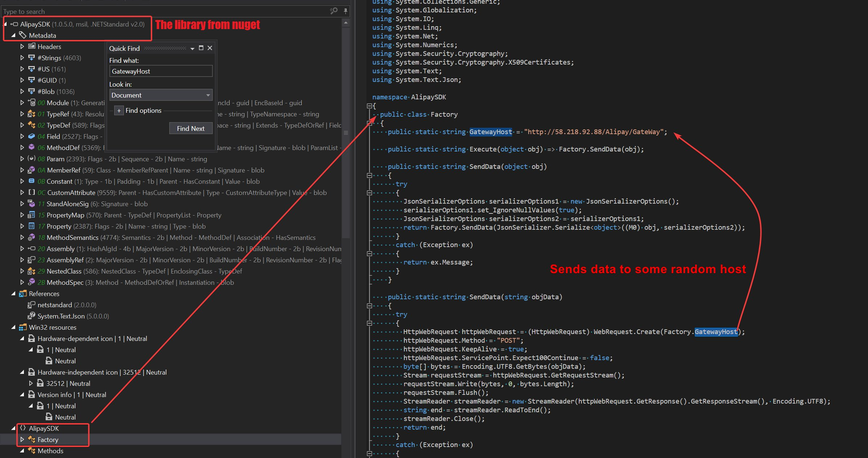The width and height of the screenshot is (868, 458).
Task: Click the Constant table icon
Action: [x=32, y=181]
